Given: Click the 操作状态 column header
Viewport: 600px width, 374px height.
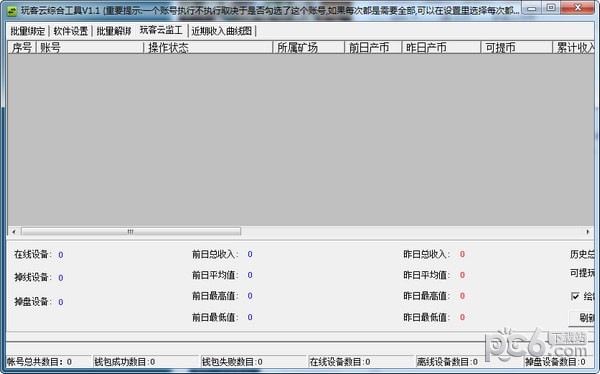Looking at the screenshot, I should click(208, 47).
